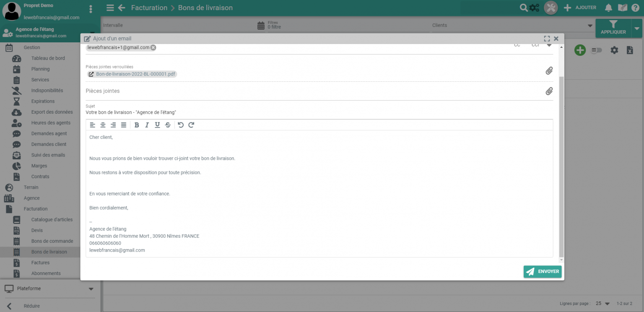Apply italic formatting to the email body
Viewport: 644px width, 312px height.
(x=147, y=125)
